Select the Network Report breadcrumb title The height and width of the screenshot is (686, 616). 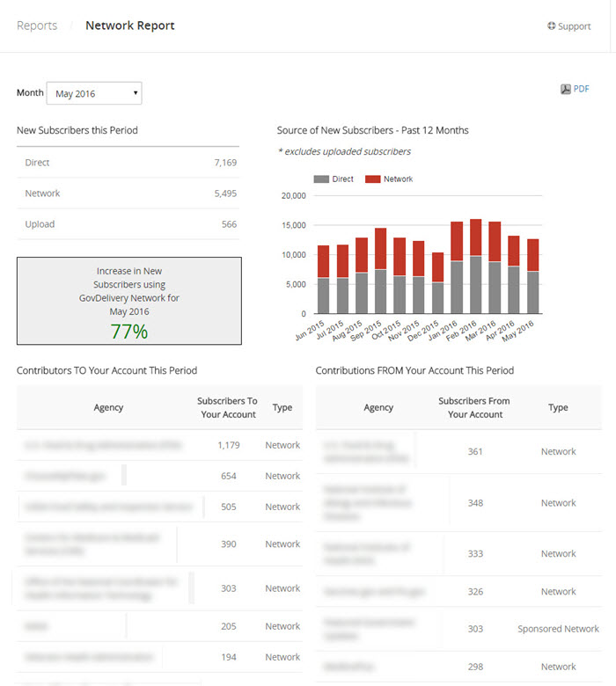(129, 26)
